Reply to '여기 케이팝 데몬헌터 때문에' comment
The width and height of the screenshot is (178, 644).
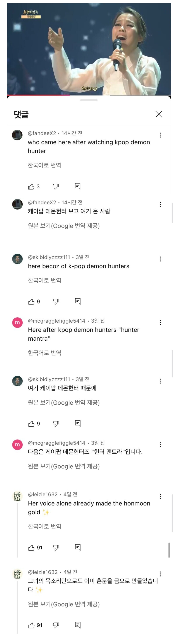pos(78,423)
